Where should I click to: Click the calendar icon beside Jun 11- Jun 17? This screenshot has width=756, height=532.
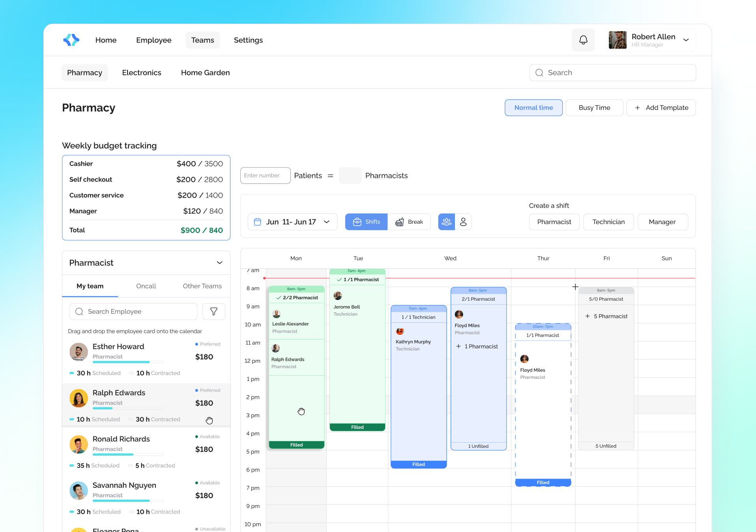[x=257, y=222]
